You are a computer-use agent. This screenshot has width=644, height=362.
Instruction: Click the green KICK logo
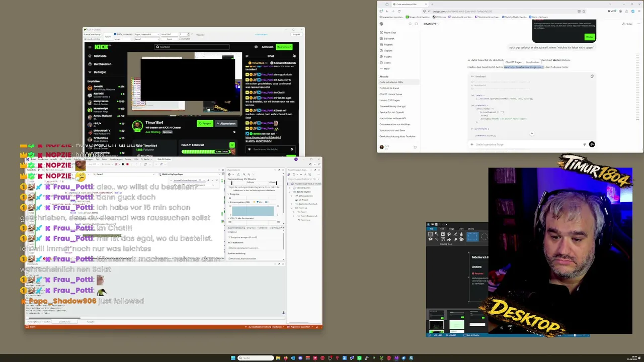pos(102,47)
